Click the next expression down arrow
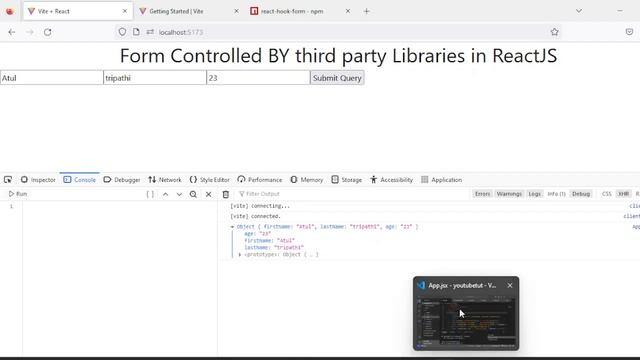Screen dimensions: 640x360 click(x=179, y=194)
